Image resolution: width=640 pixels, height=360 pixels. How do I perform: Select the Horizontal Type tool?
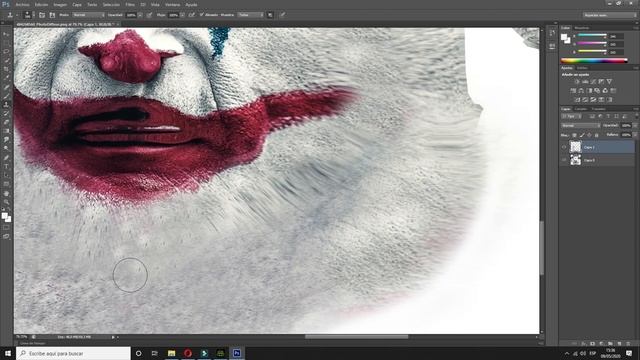click(x=6, y=167)
